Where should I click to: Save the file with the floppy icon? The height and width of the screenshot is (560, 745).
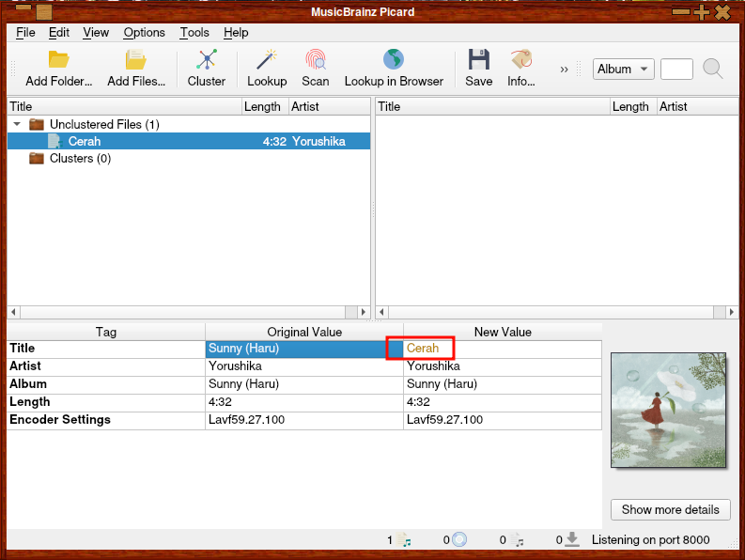click(479, 61)
